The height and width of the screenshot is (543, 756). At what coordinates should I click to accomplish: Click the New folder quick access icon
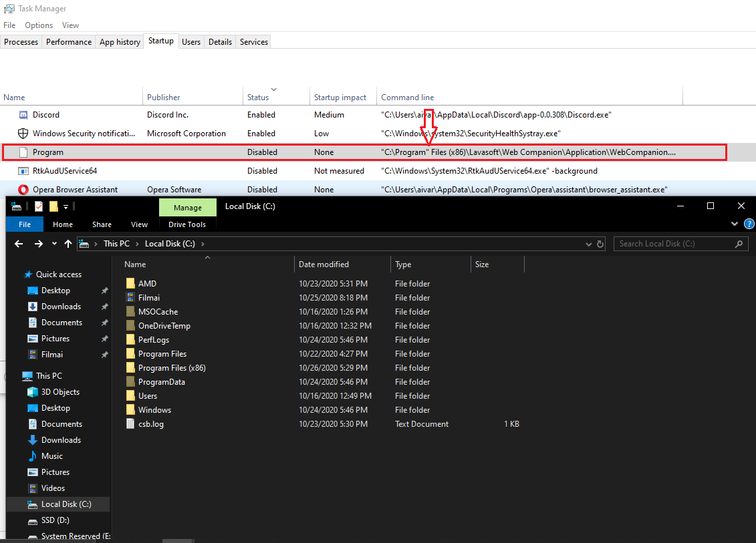(x=53, y=206)
